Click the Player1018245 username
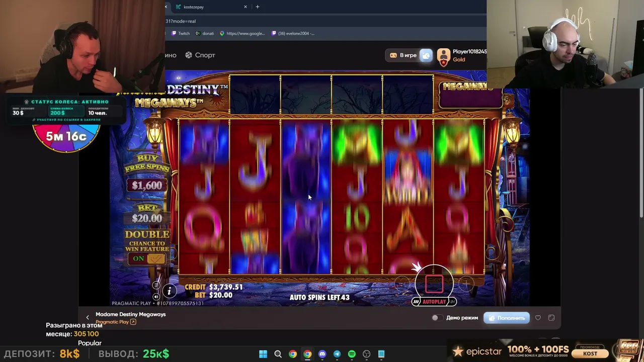 pos(469,52)
